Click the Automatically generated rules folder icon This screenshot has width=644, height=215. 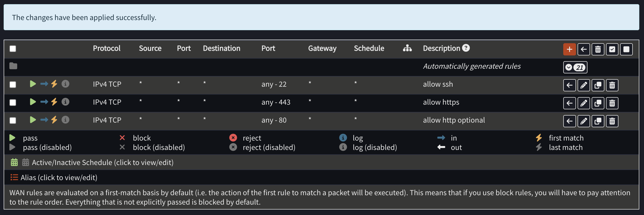[13, 66]
